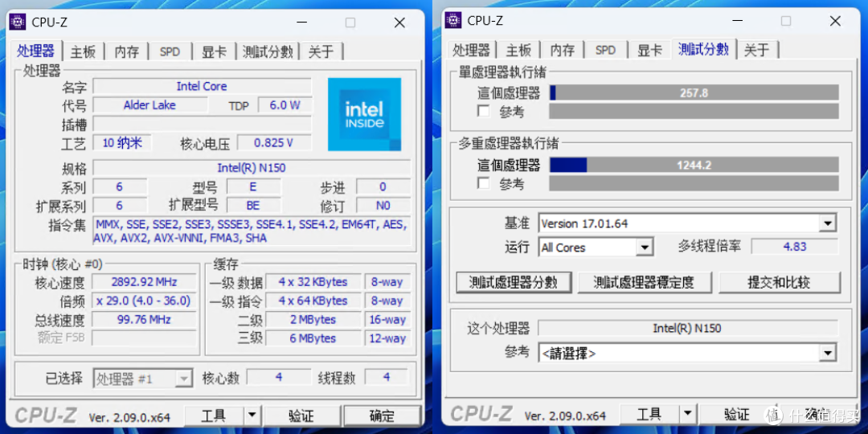The width and height of the screenshot is (868, 434).
Task: Enable 參考 checkbox under multi-thread section
Action: (x=484, y=182)
